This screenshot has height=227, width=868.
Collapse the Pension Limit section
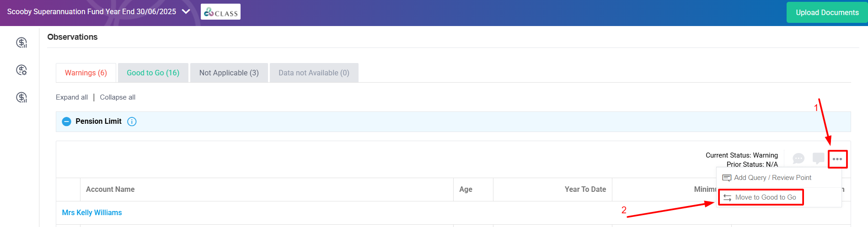[x=66, y=121]
